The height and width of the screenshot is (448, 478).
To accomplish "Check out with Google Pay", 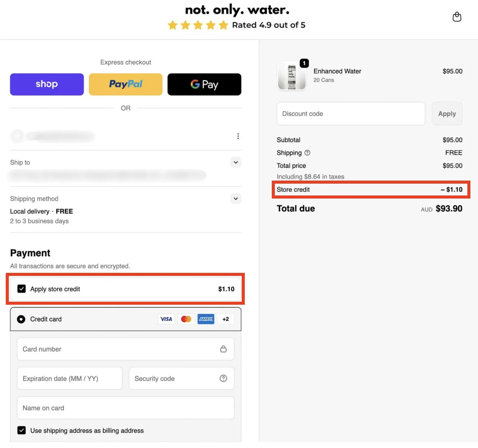I will (x=204, y=84).
